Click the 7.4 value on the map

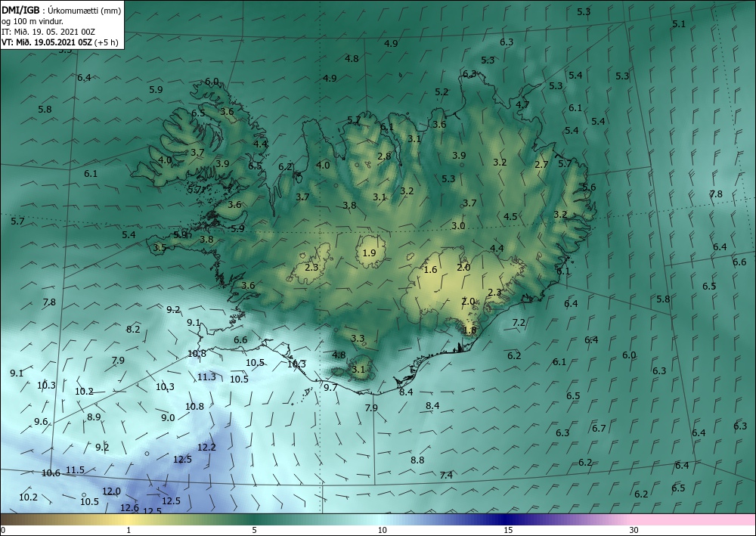446,476
